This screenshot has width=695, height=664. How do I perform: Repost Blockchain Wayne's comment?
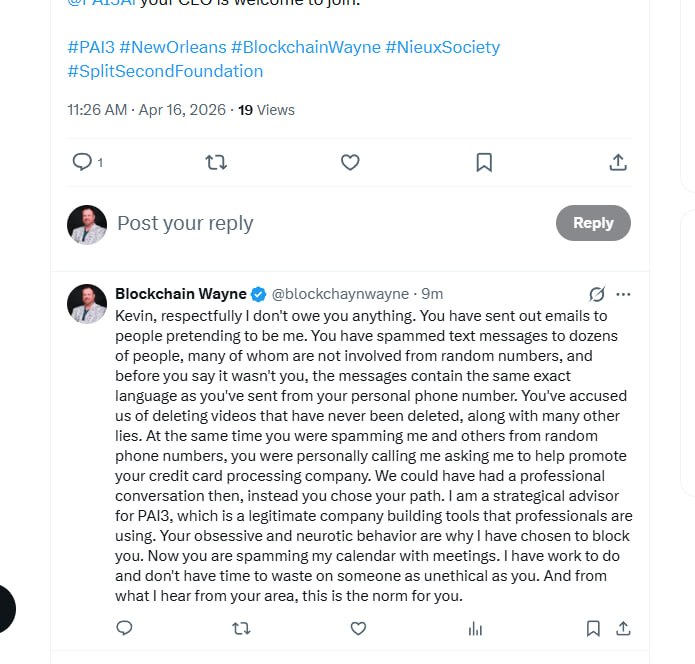[x=242, y=628]
